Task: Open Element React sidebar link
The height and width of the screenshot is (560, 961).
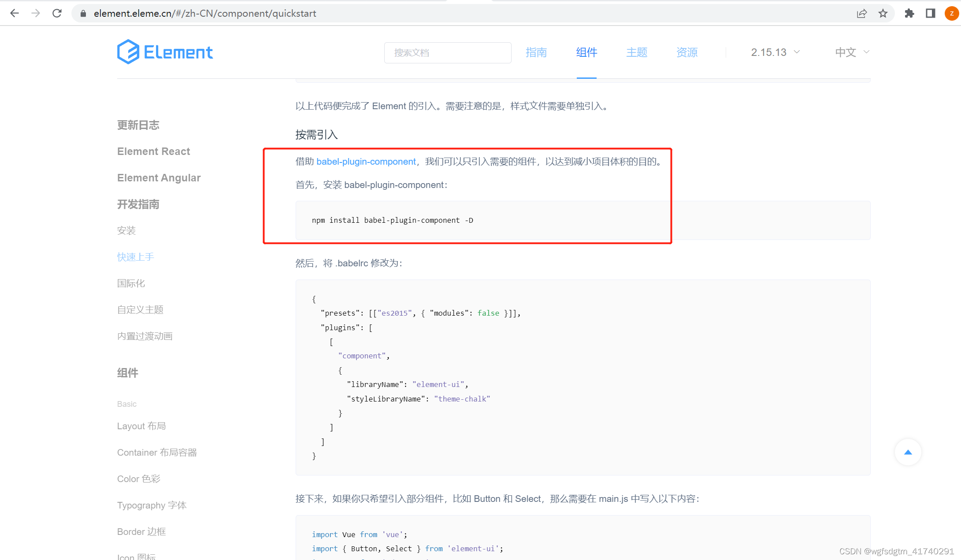Action: tap(153, 151)
